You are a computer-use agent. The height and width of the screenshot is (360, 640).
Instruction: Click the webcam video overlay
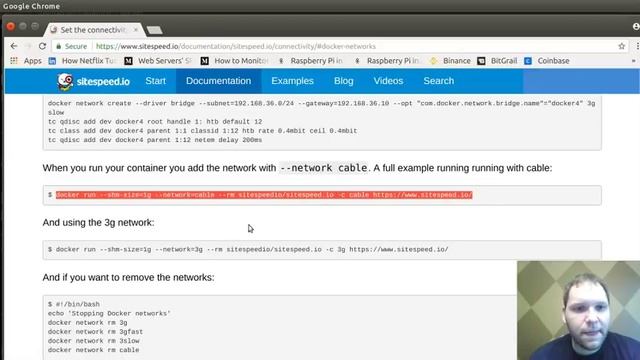pos(578,310)
